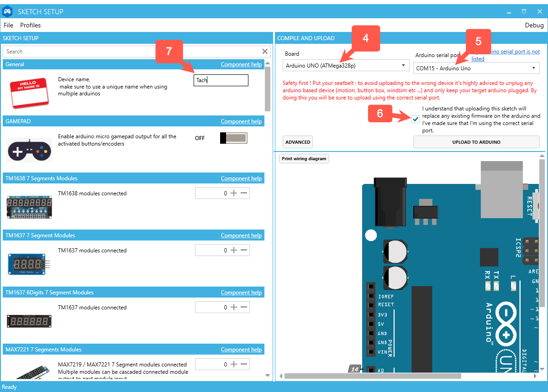The height and width of the screenshot is (392, 548).
Task: Maximize the SKETCH SETUP window
Action: coord(524,11)
